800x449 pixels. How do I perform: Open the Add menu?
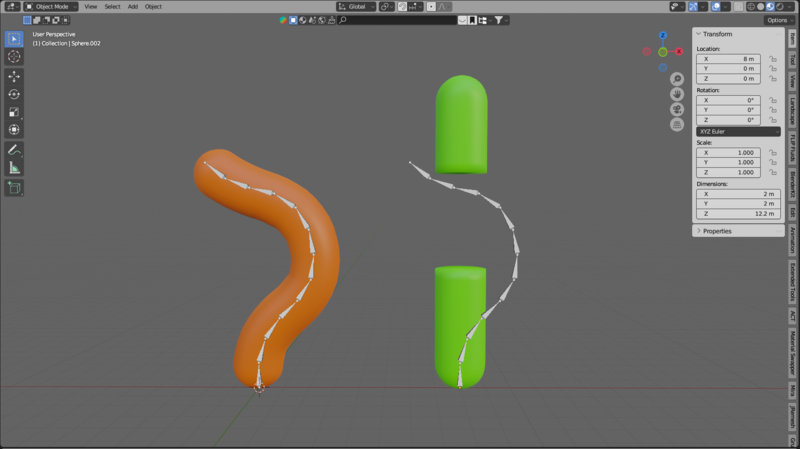(132, 6)
